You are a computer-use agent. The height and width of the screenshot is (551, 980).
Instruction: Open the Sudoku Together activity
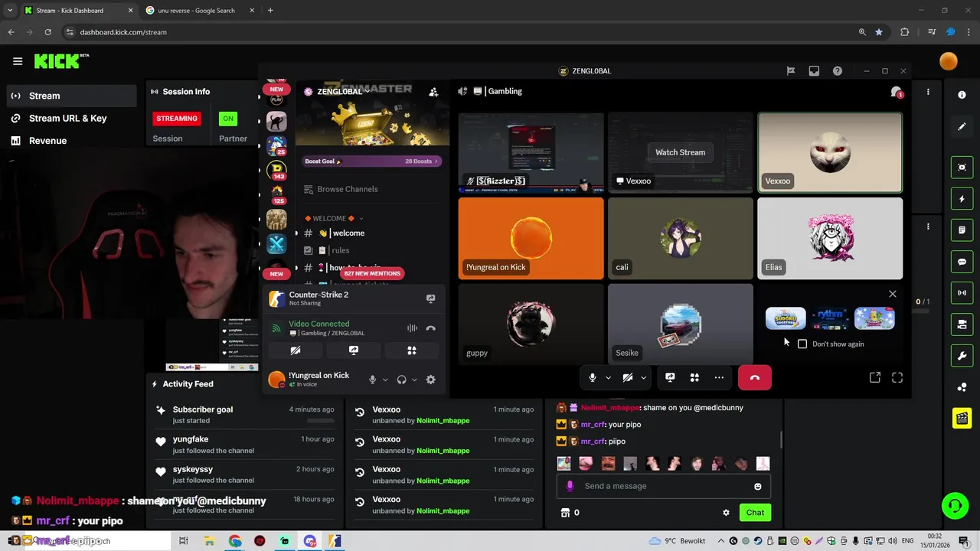[x=786, y=318]
